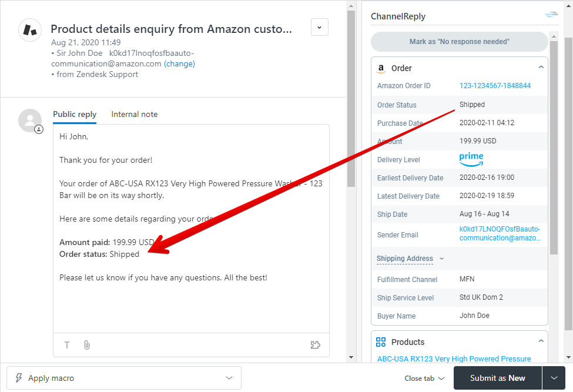Click Mark as No response needed
Image resolution: width=573 pixels, height=392 pixels.
click(x=459, y=42)
